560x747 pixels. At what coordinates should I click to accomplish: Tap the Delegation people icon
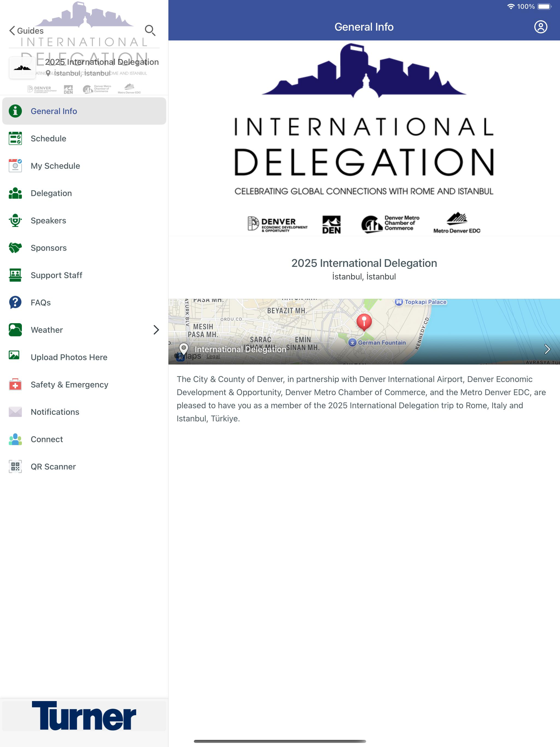(x=15, y=193)
